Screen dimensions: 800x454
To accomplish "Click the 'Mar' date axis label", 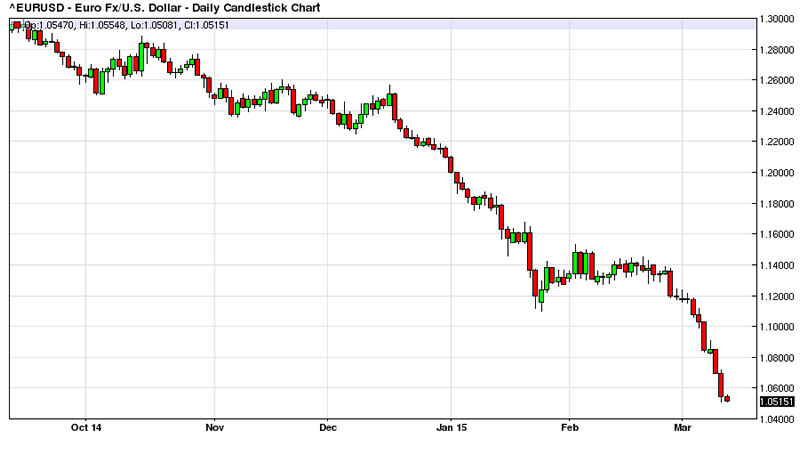I will click(x=683, y=427).
